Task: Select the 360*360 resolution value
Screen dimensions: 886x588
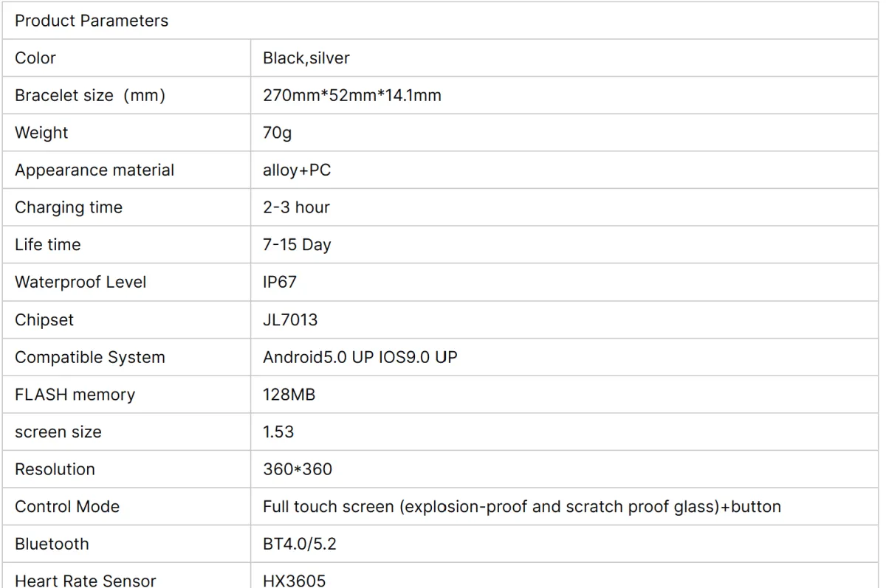Action: point(298,469)
